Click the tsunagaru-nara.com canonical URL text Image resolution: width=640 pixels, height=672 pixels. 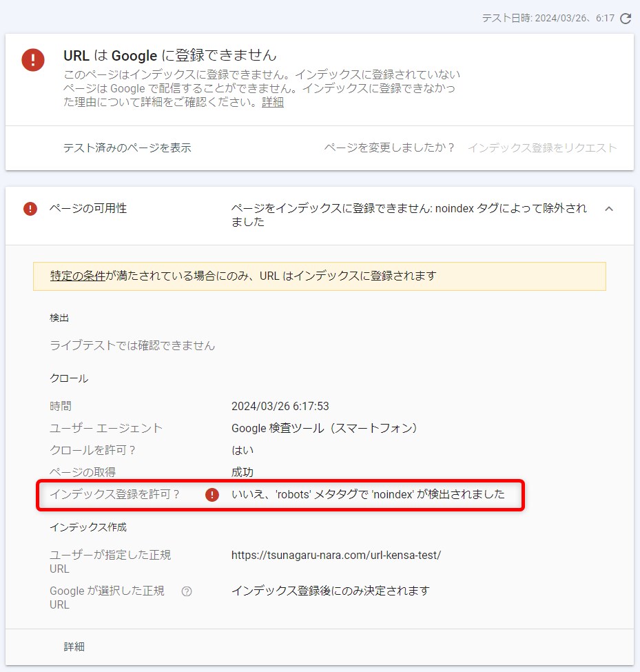pos(336,555)
